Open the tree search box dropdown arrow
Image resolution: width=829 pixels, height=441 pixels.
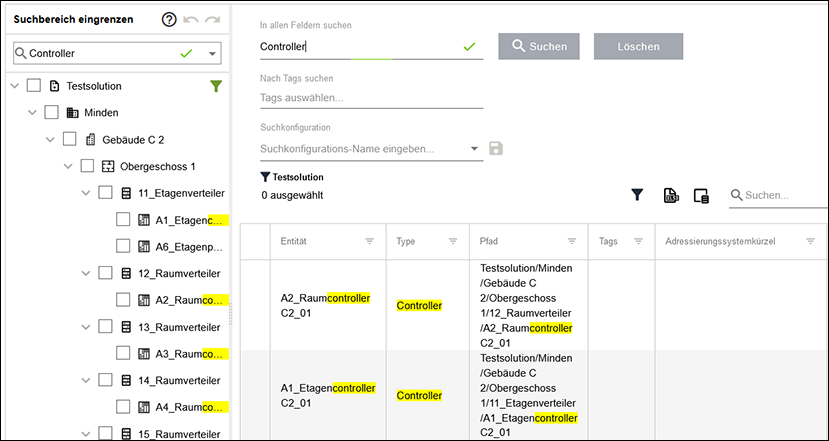(213, 53)
